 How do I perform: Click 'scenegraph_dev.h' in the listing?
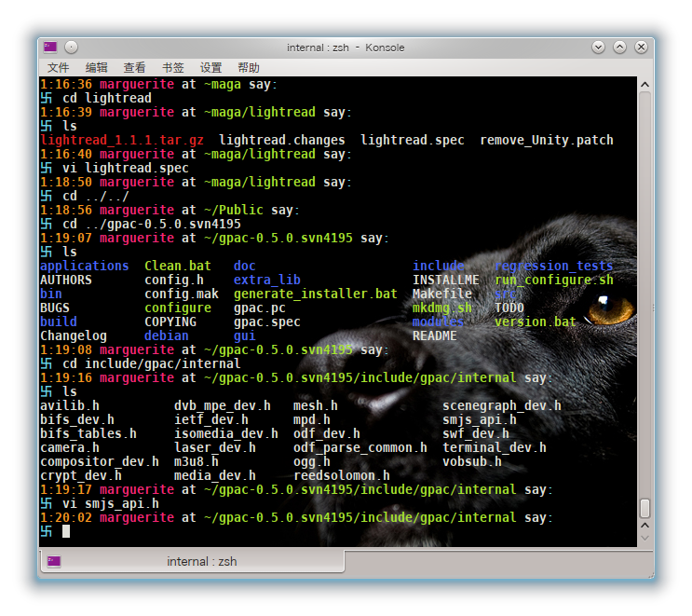pyautogui.click(x=502, y=405)
